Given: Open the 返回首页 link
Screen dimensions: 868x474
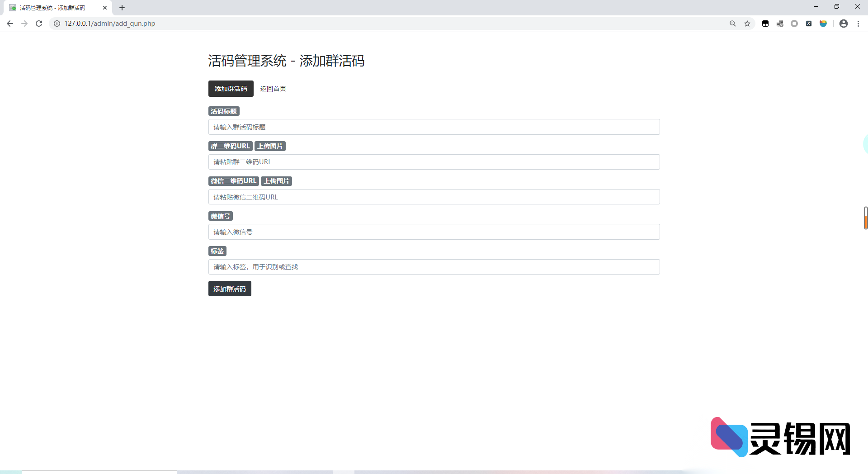Looking at the screenshot, I should [x=273, y=89].
